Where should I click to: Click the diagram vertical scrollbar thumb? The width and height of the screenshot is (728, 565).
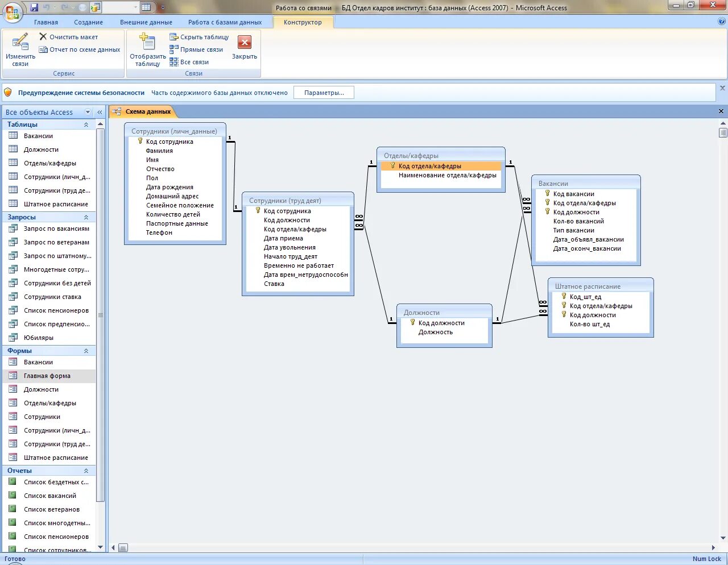click(x=723, y=133)
